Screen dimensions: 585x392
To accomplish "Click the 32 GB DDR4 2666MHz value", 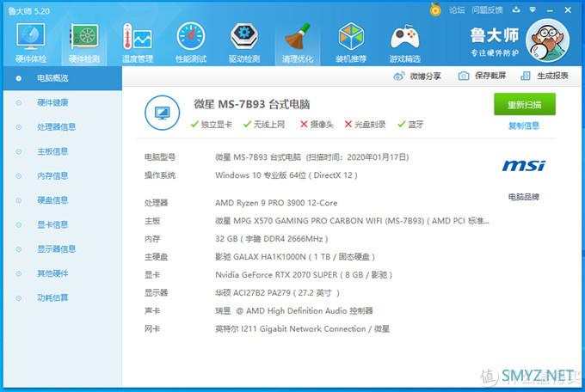I will (272, 239).
